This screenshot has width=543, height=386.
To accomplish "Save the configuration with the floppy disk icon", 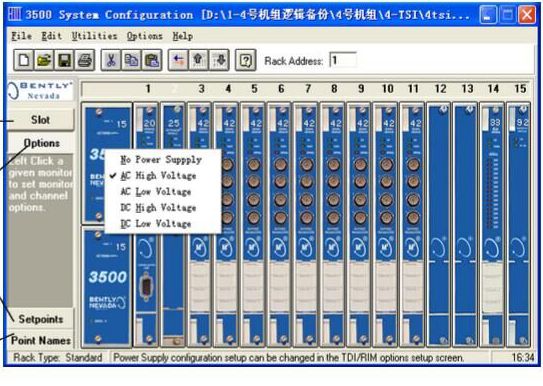I will pyautogui.click(x=64, y=61).
